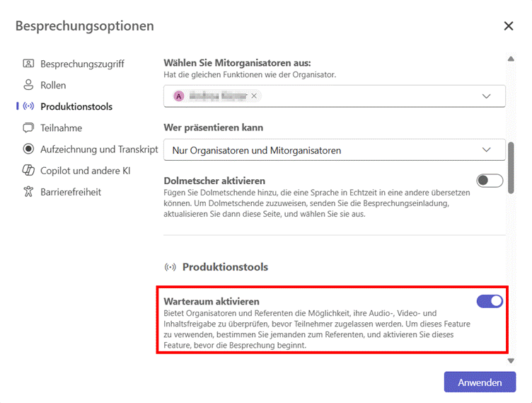Close the Besprechungsoptionen dialog
This screenshot has height=403, width=532.
coord(508,25)
